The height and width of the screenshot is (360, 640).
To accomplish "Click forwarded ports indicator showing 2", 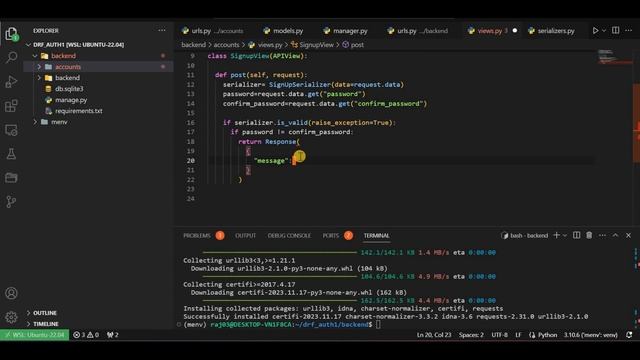I will point(113,335).
